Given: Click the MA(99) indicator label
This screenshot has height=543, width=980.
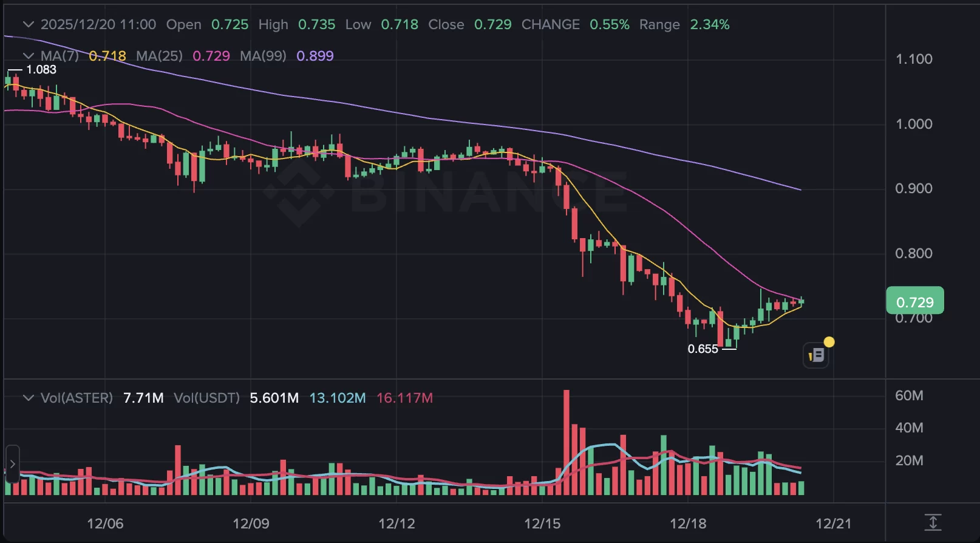Looking at the screenshot, I should [264, 55].
